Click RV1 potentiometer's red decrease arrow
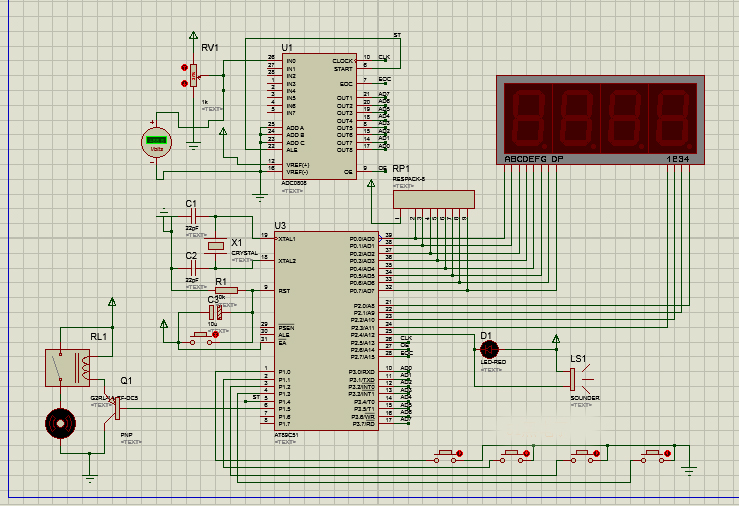Image resolution: width=739 pixels, height=506 pixels. coord(184,83)
